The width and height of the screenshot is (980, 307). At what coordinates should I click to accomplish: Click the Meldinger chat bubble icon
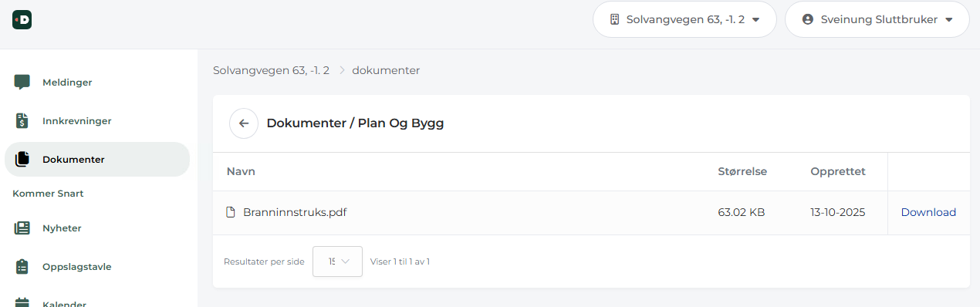coord(22,82)
